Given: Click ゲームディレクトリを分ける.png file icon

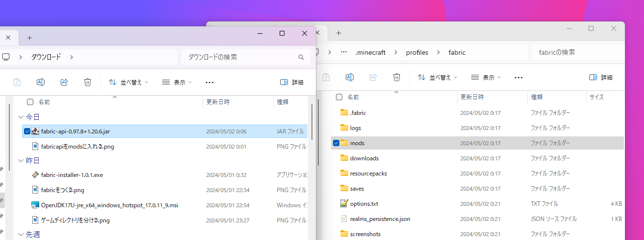Looking at the screenshot, I should point(35,220).
